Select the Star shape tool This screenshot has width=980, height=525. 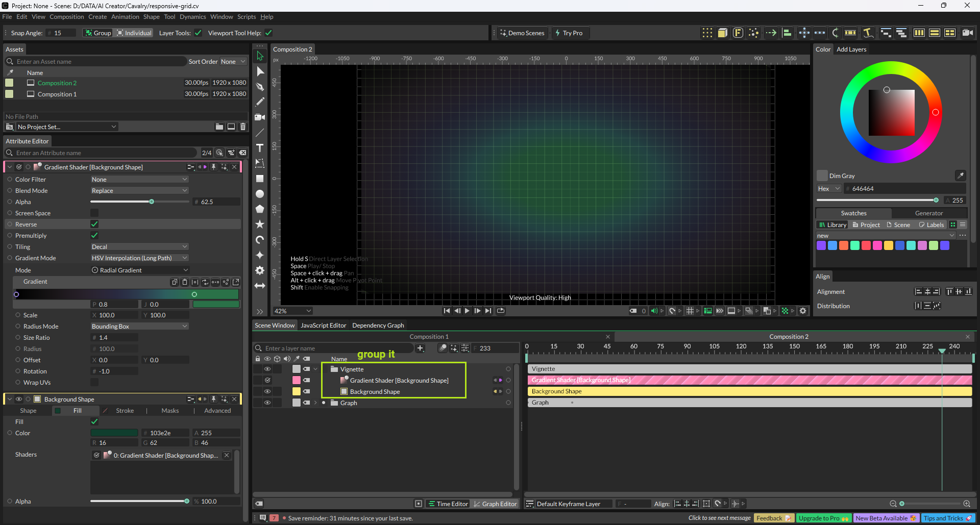[x=260, y=224]
